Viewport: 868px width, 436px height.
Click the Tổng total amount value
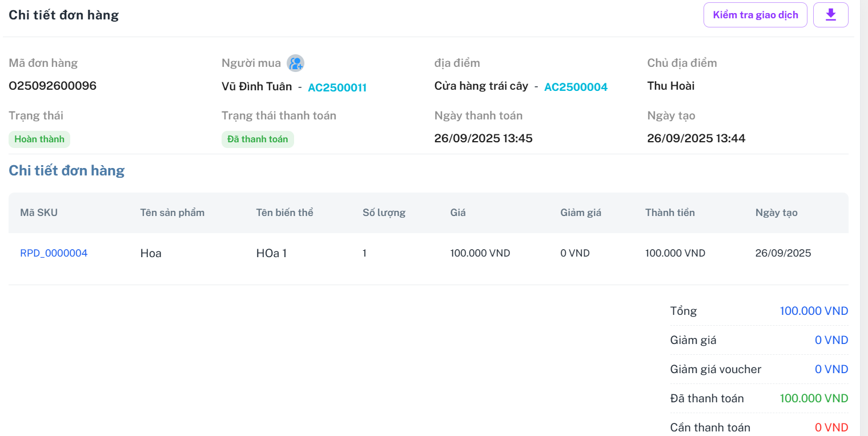(x=814, y=311)
